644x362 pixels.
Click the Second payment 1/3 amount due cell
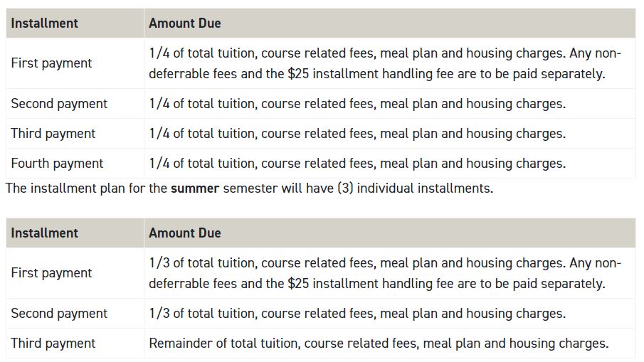tap(357, 314)
